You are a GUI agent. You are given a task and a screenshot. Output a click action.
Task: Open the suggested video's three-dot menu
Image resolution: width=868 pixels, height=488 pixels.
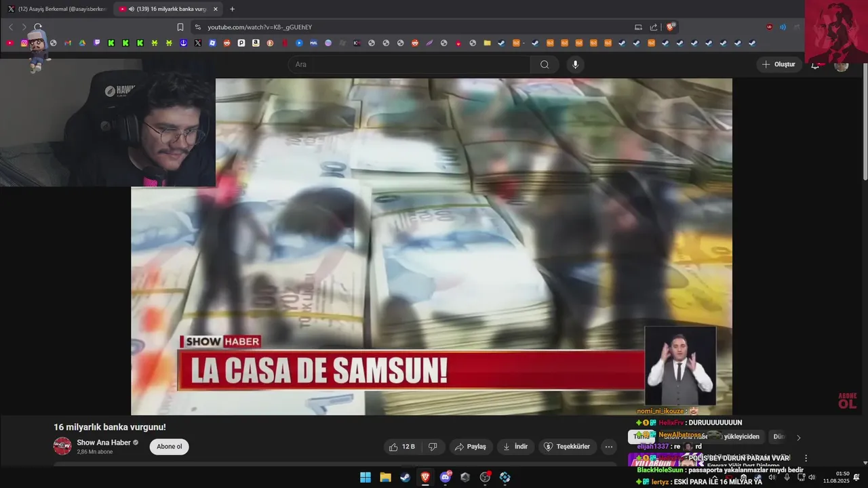pyautogui.click(x=806, y=458)
